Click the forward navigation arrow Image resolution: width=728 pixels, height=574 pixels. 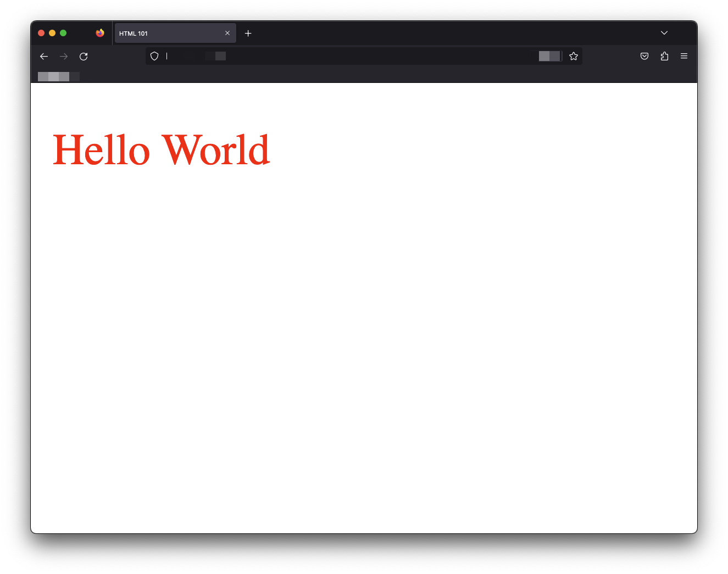(64, 56)
